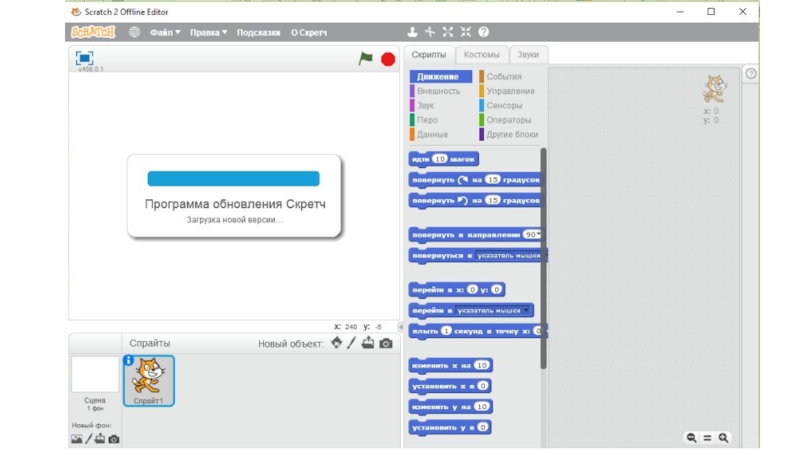Click the Scratch logo
This screenshot has height=450, width=800.
coord(93,32)
